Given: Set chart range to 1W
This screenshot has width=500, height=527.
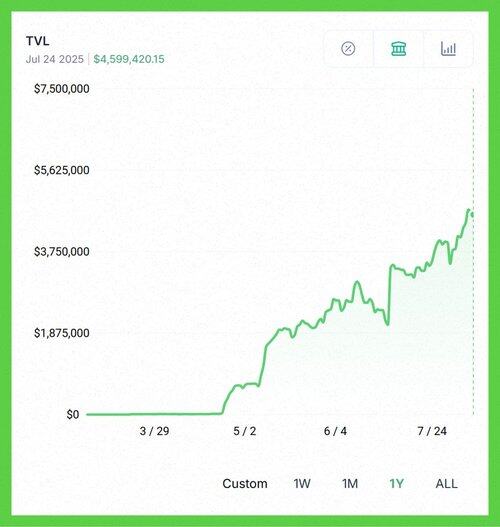Looking at the screenshot, I should (x=302, y=484).
